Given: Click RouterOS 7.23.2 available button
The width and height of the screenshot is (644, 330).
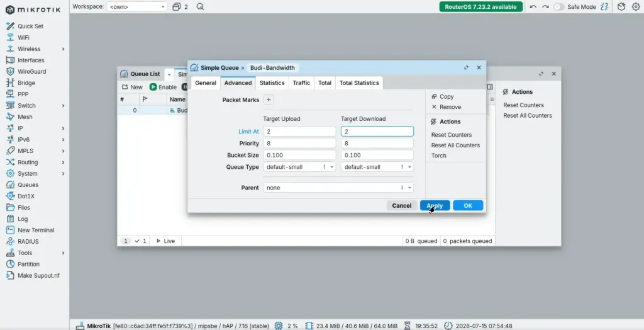Looking at the screenshot, I should (x=480, y=6).
